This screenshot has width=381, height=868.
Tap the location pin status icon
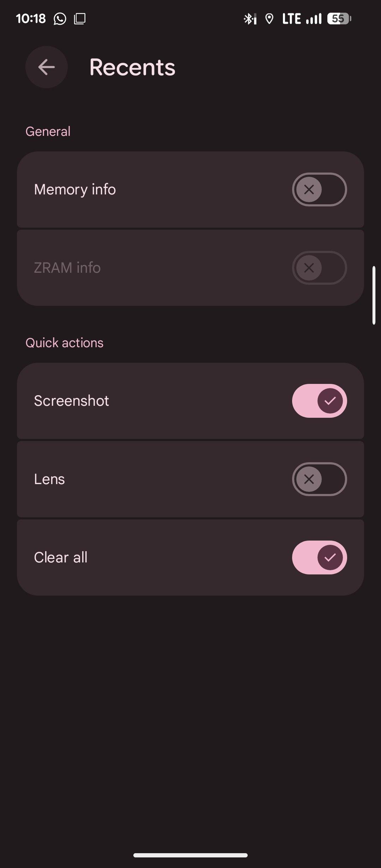point(269,19)
